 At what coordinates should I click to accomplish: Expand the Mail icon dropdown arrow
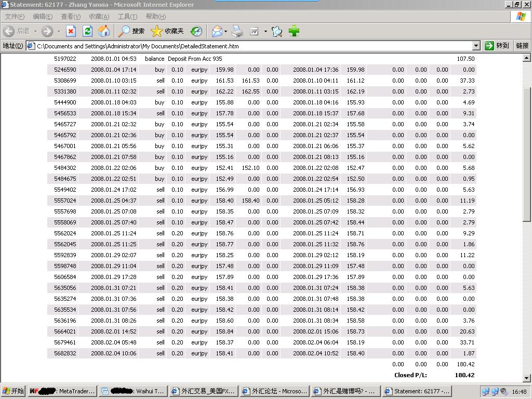click(226, 31)
